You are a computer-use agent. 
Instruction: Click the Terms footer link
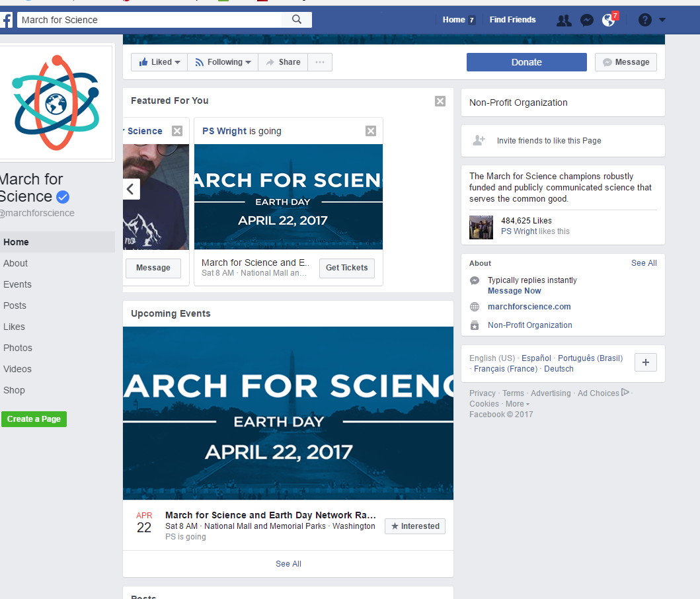click(513, 393)
